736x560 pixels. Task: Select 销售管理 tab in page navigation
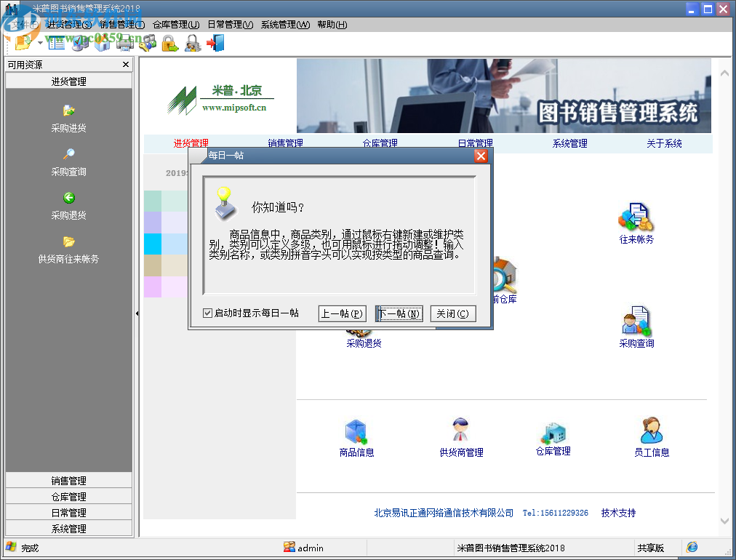click(x=285, y=143)
